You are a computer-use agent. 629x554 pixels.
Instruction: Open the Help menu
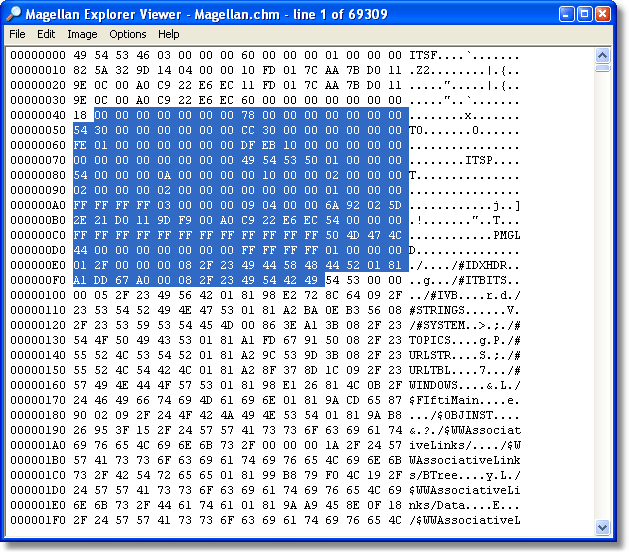point(168,34)
